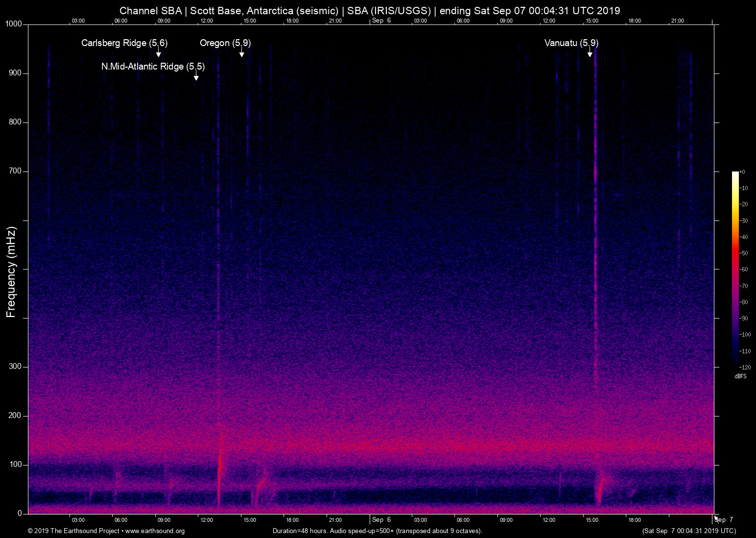Click the Vanuatu (5.9) event label

click(571, 43)
